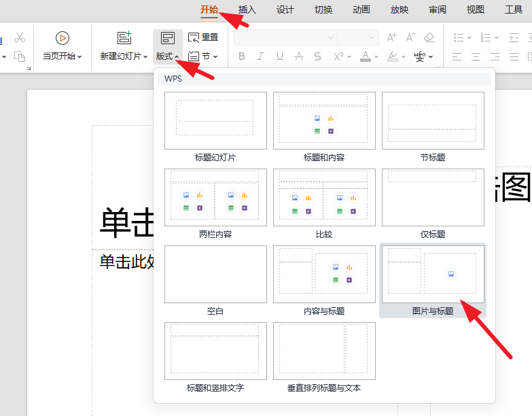
Task: Expand the 当页开始 dropdown arrow
Action: coord(79,56)
